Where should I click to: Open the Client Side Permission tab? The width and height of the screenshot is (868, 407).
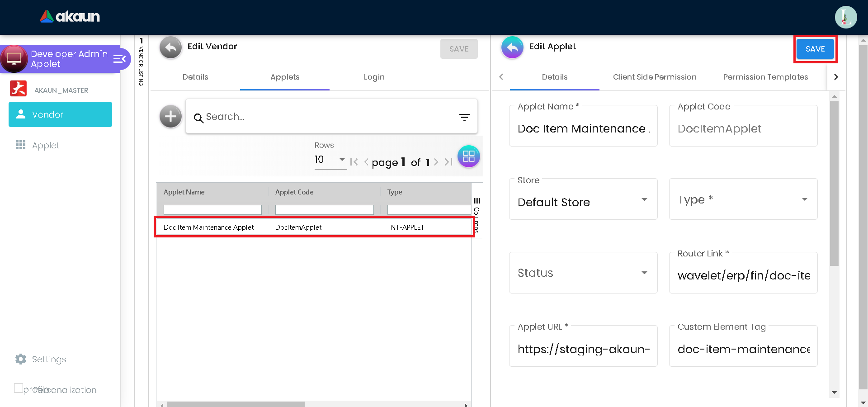(654, 77)
